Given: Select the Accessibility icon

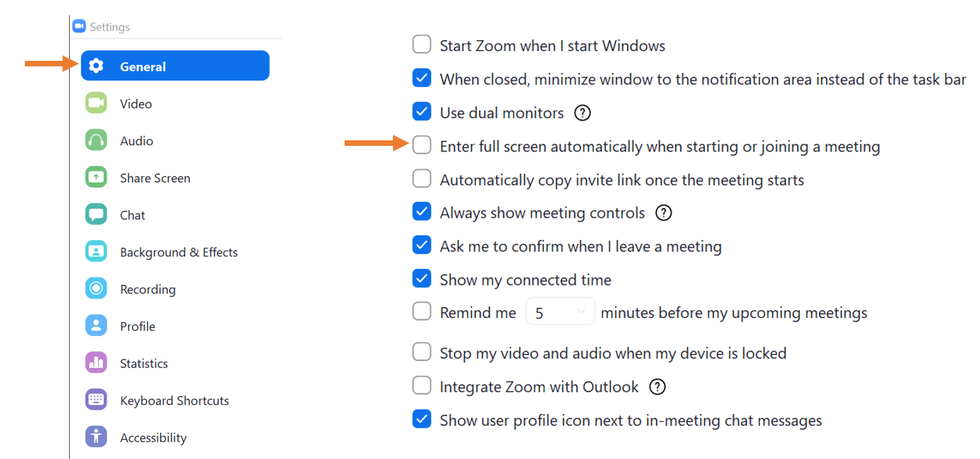Looking at the screenshot, I should 96,436.
